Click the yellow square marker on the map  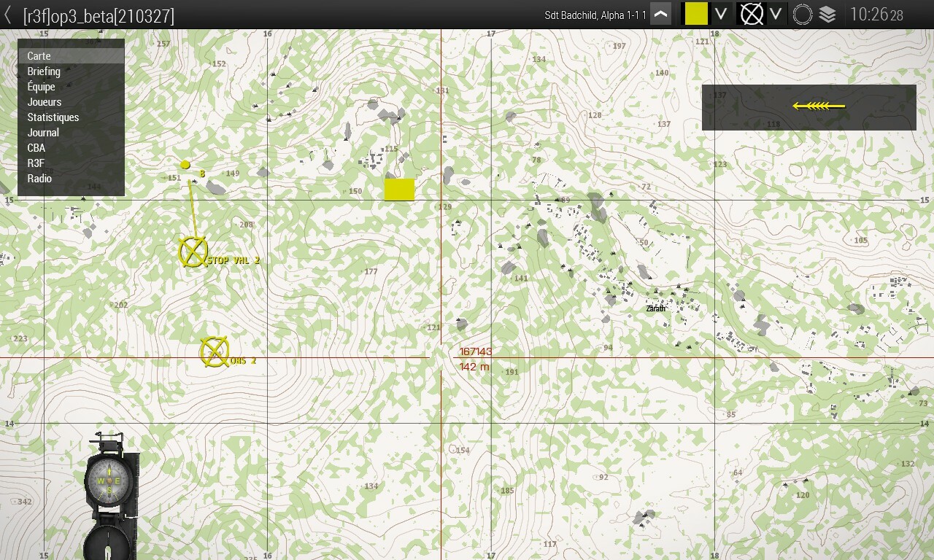pyautogui.click(x=399, y=190)
